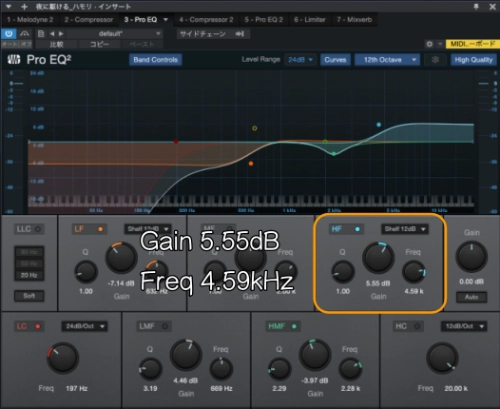
Task: Open HC 12dB/Oct slope dropdown
Action: [464, 326]
